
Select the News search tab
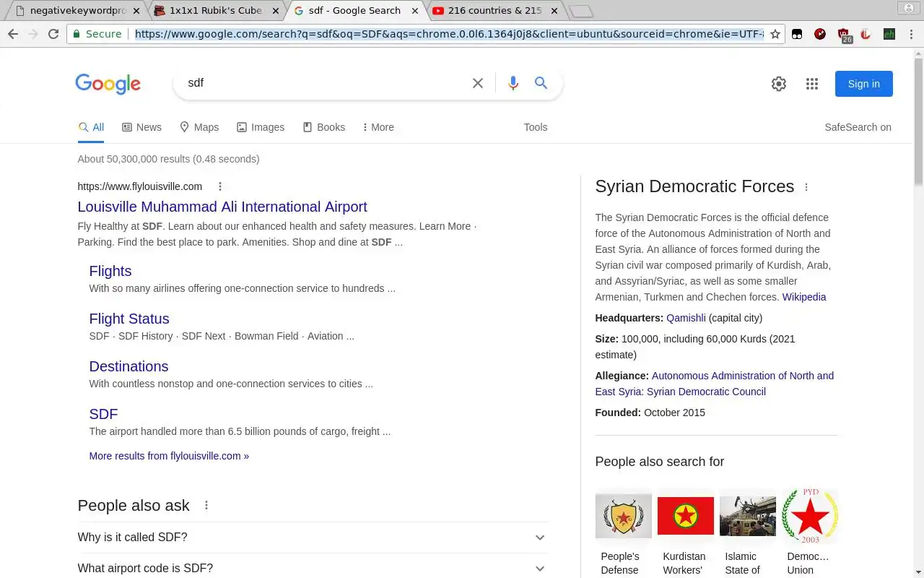click(x=141, y=127)
